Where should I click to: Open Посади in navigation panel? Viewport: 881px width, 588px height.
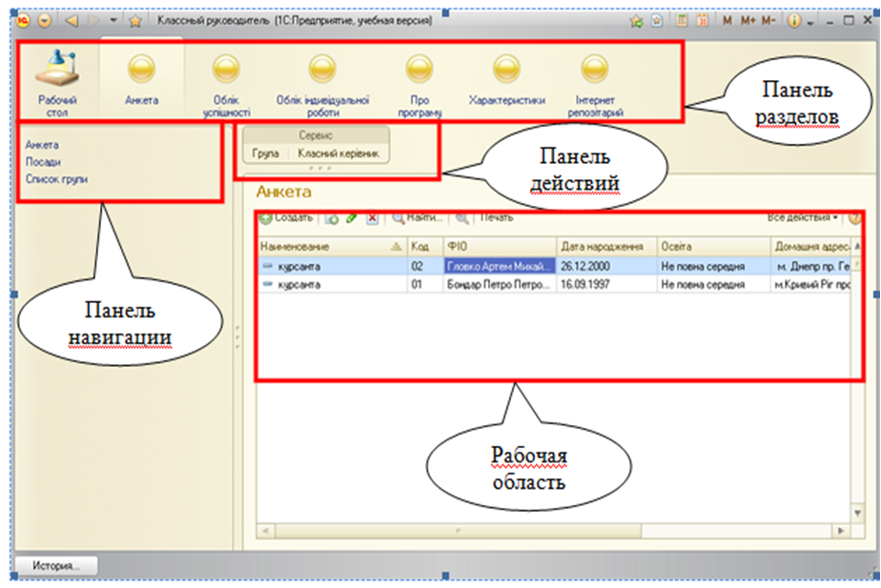(x=43, y=162)
